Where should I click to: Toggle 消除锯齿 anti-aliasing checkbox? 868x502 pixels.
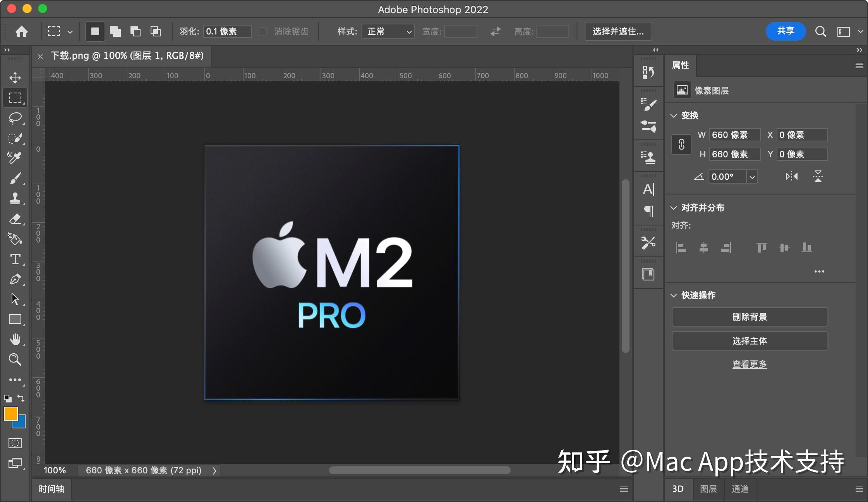[263, 31]
